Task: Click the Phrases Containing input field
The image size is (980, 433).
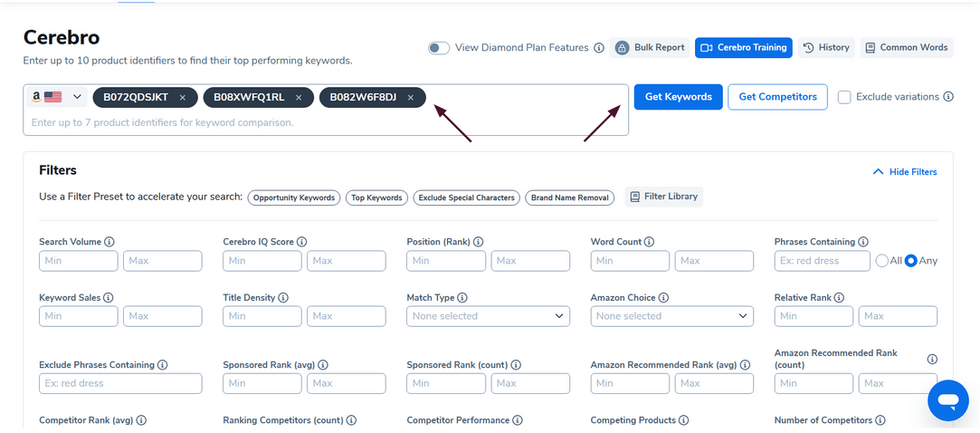Action: click(x=822, y=261)
